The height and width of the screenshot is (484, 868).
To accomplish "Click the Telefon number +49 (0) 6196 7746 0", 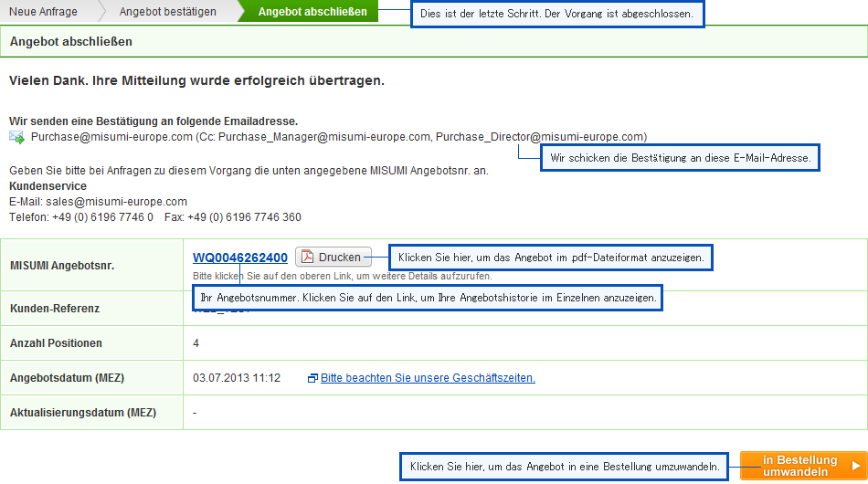I will 102,217.
